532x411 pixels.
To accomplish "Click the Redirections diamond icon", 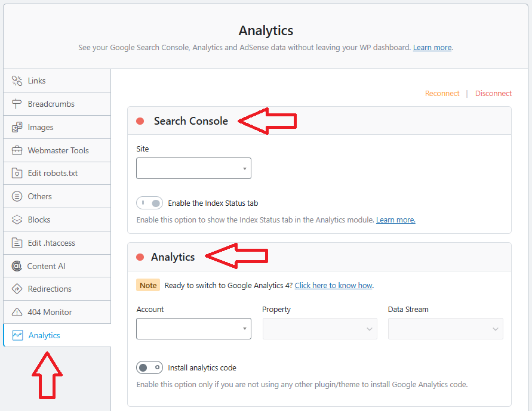I will point(17,289).
